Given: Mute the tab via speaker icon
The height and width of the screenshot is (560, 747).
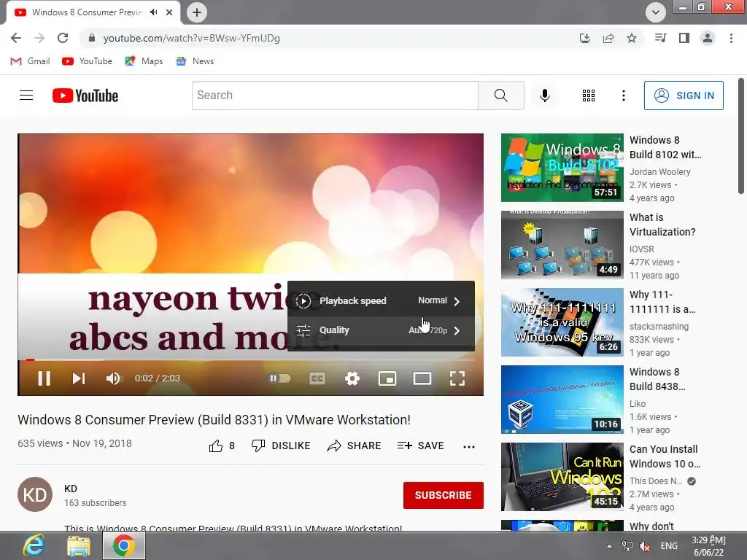Looking at the screenshot, I should point(153,12).
